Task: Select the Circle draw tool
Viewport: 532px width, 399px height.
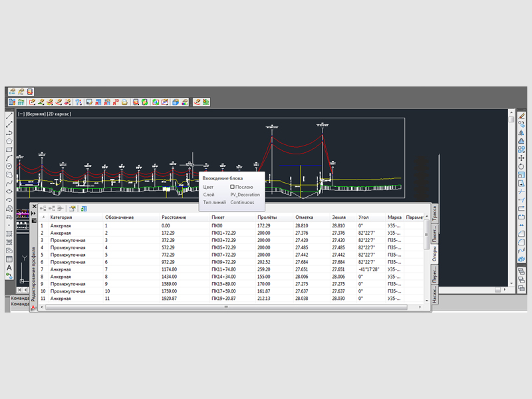Action: coord(9,166)
